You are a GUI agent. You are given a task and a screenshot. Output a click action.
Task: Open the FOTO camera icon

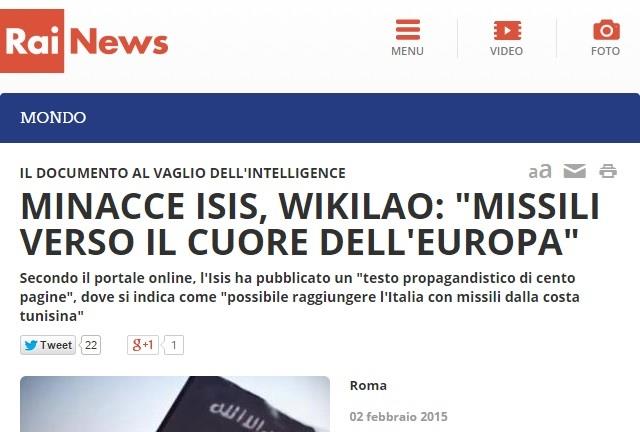click(606, 30)
